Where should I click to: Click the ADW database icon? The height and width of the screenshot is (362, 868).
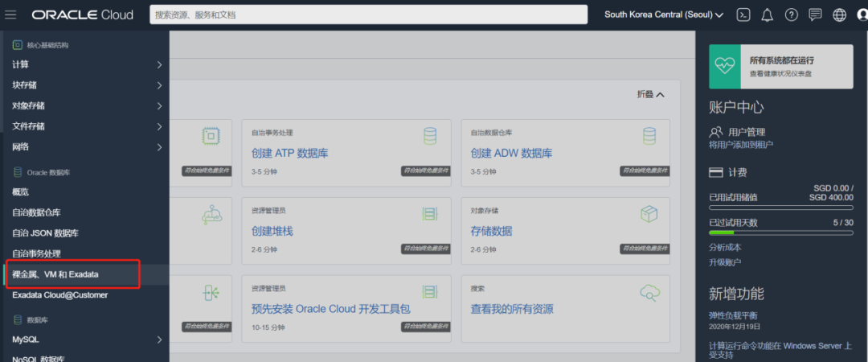[x=649, y=136]
